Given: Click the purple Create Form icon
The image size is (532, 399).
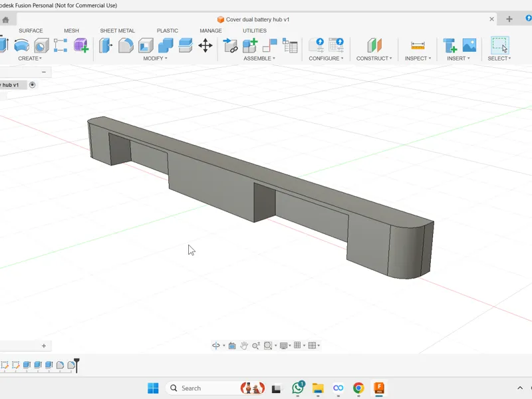Looking at the screenshot, I should pyautogui.click(x=81, y=45).
